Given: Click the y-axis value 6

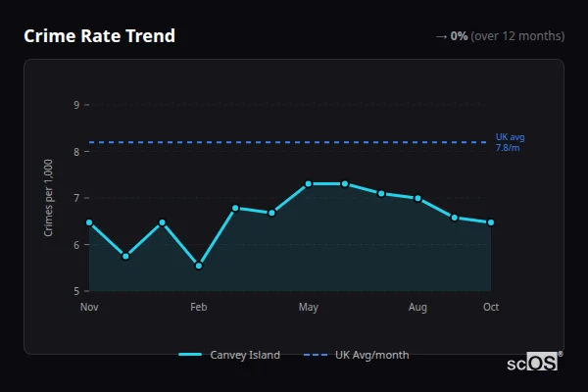Looking at the screenshot, I should click(76, 245).
